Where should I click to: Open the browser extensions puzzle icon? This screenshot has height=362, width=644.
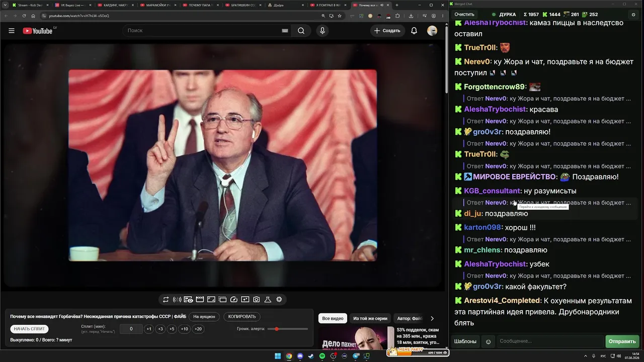point(397,16)
